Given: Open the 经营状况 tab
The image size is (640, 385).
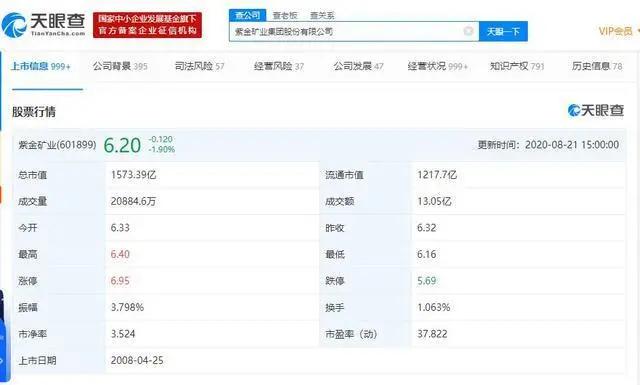Looking at the screenshot, I should coord(438,66).
